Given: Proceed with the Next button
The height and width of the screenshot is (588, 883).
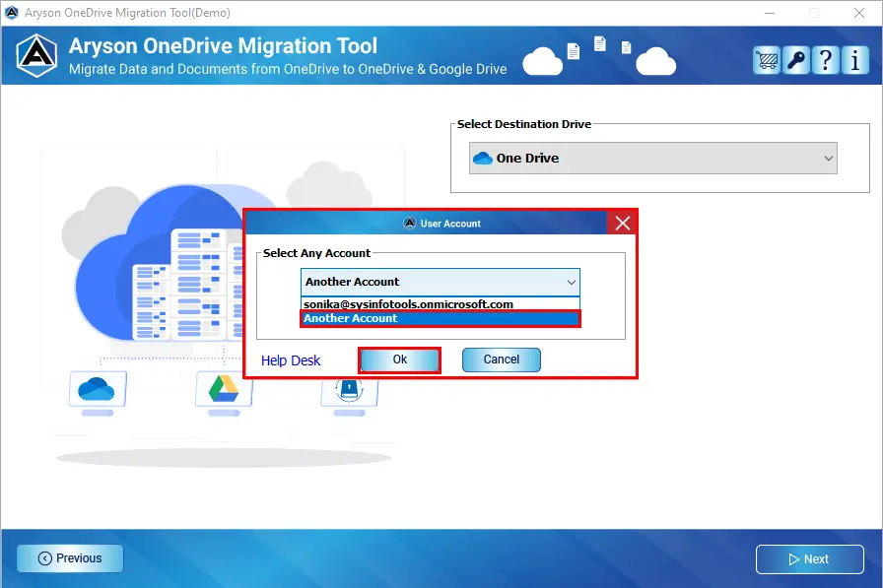Looking at the screenshot, I should (809, 558).
